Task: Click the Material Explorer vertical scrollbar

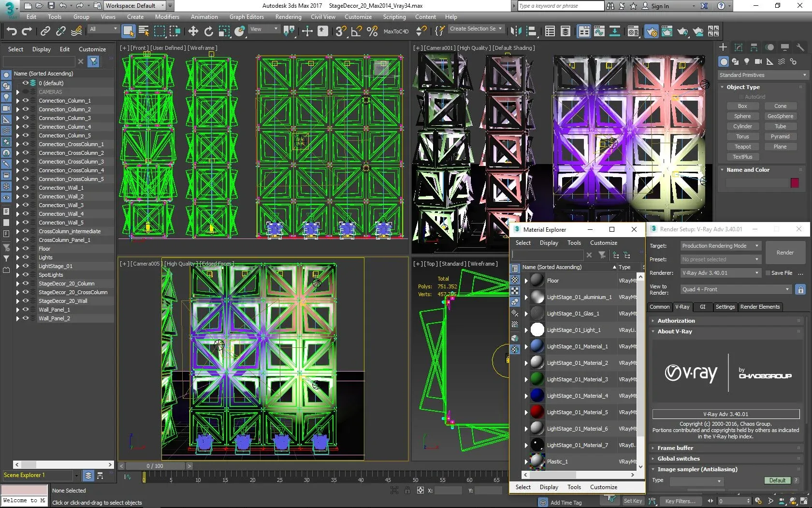Action: tap(640, 372)
